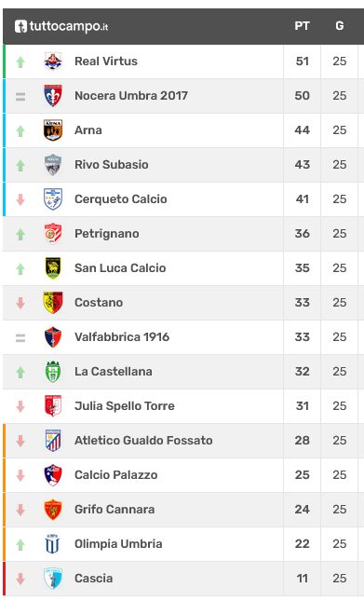The height and width of the screenshot is (601, 364).
Task: Click the Nocera Umbra 2017 crest
Action: [x=53, y=96]
